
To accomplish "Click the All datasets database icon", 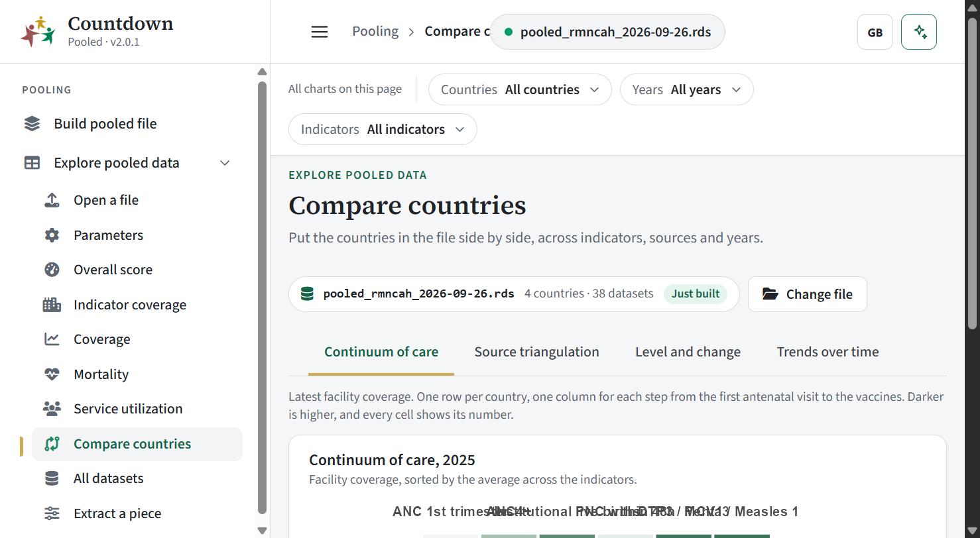I will [x=52, y=478].
